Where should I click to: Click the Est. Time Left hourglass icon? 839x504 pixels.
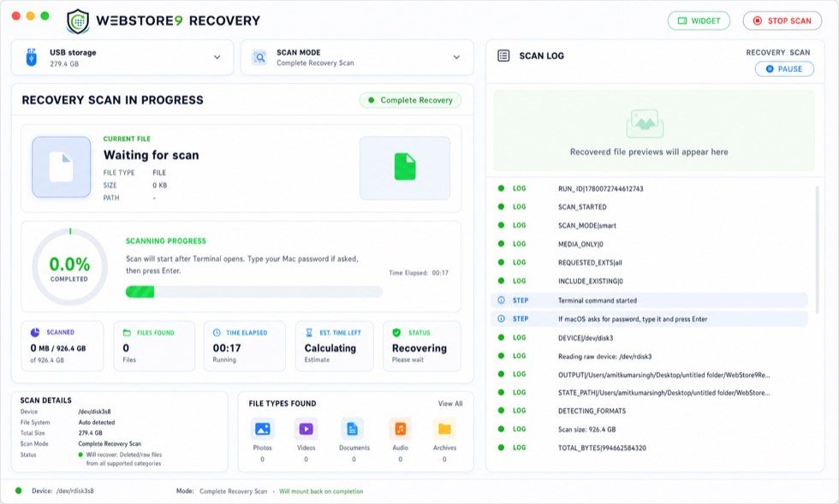309,332
